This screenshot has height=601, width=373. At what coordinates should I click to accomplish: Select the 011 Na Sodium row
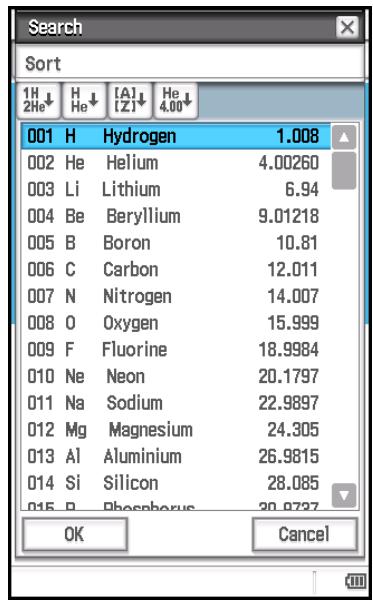[176, 403]
